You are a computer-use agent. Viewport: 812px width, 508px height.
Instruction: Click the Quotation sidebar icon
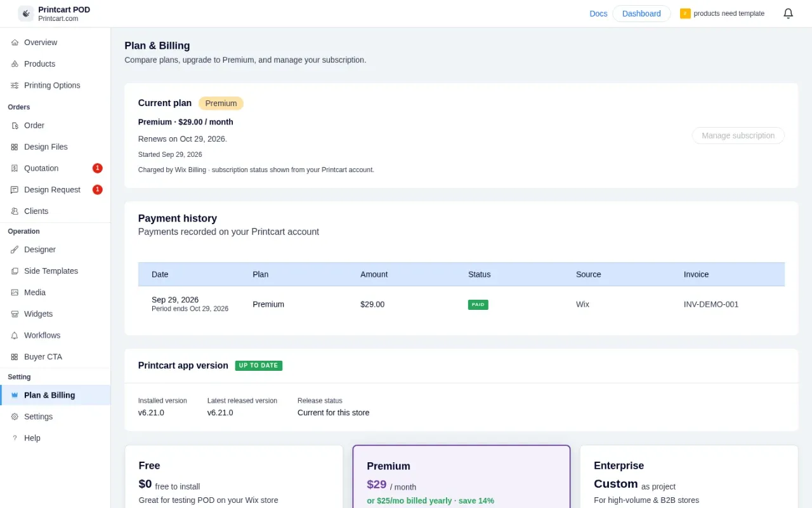tap(15, 168)
